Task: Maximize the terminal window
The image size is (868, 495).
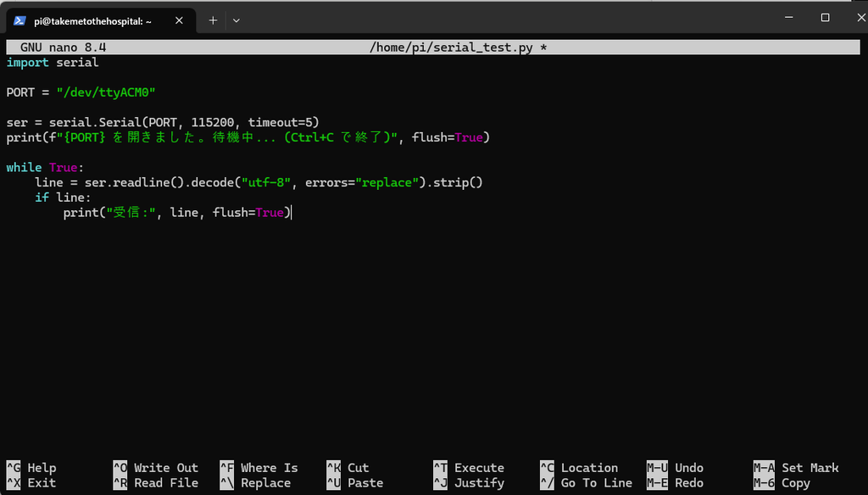Action: point(825,18)
